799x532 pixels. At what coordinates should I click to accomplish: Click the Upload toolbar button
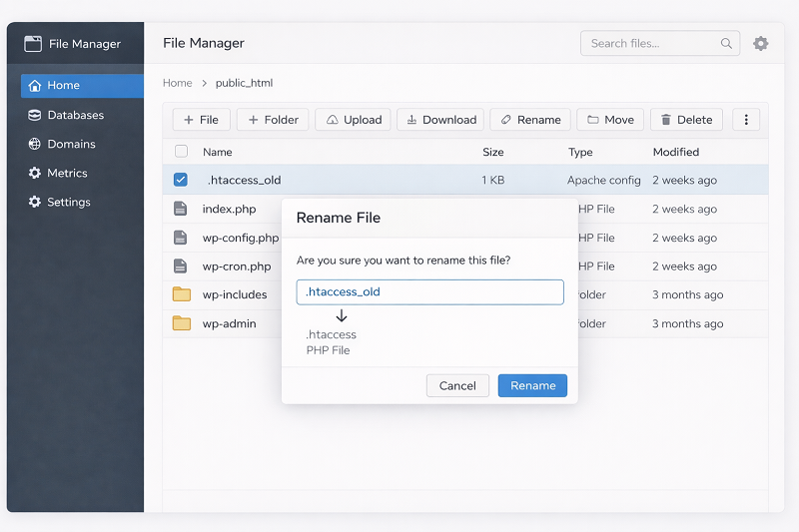[353, 120]
